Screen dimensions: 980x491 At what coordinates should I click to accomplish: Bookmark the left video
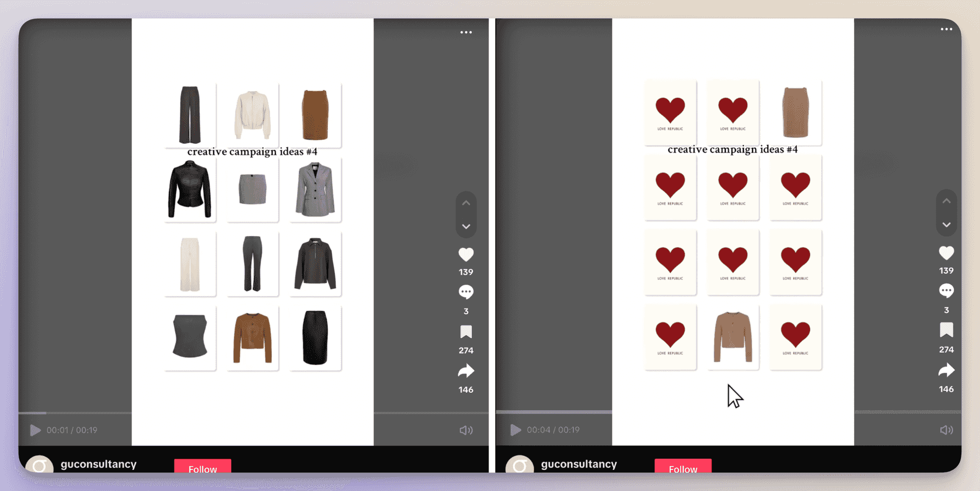[x=466, y=332]
